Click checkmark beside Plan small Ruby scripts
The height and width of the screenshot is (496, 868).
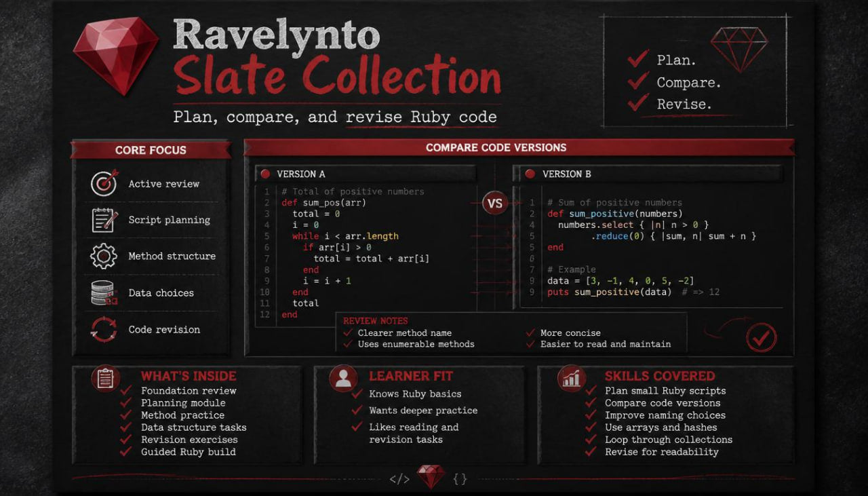591,390
